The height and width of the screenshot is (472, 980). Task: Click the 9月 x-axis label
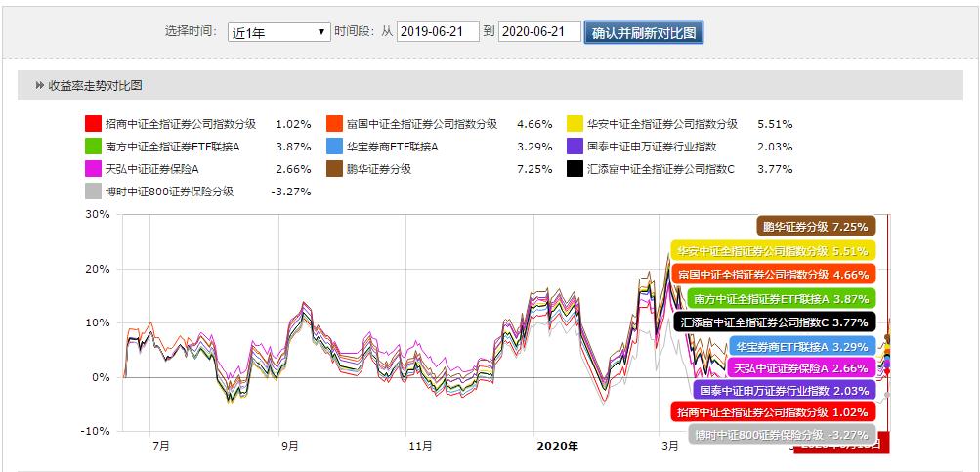point(289,446)
